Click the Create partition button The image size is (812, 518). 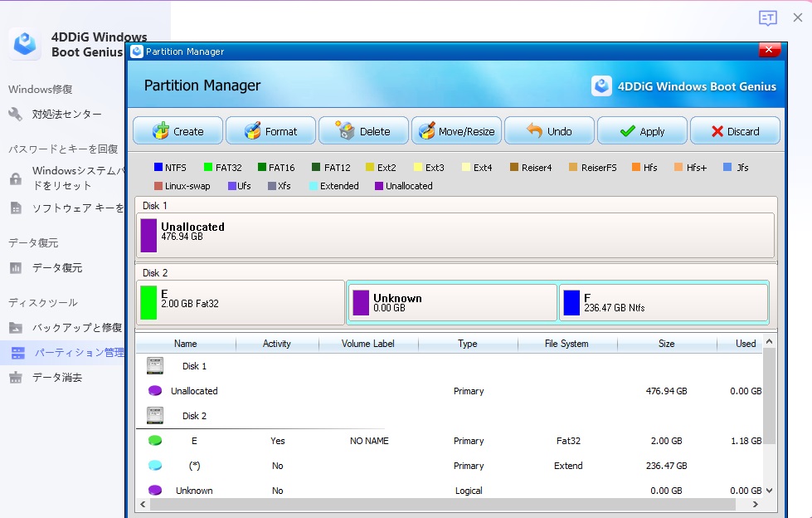tap(177, 130)
